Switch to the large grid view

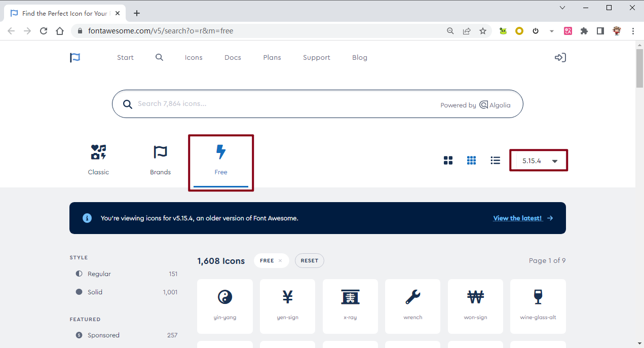click(x=448, y=161)
